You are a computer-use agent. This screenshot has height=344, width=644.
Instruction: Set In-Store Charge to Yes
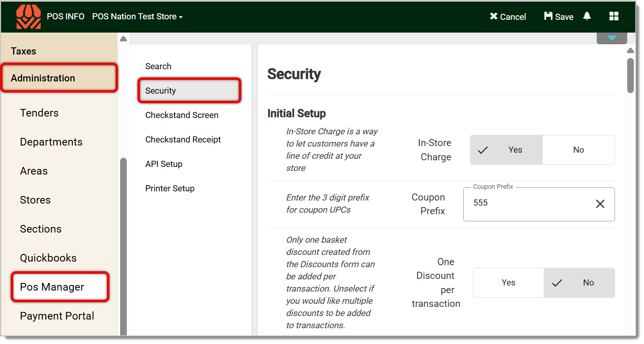[506, 150]
